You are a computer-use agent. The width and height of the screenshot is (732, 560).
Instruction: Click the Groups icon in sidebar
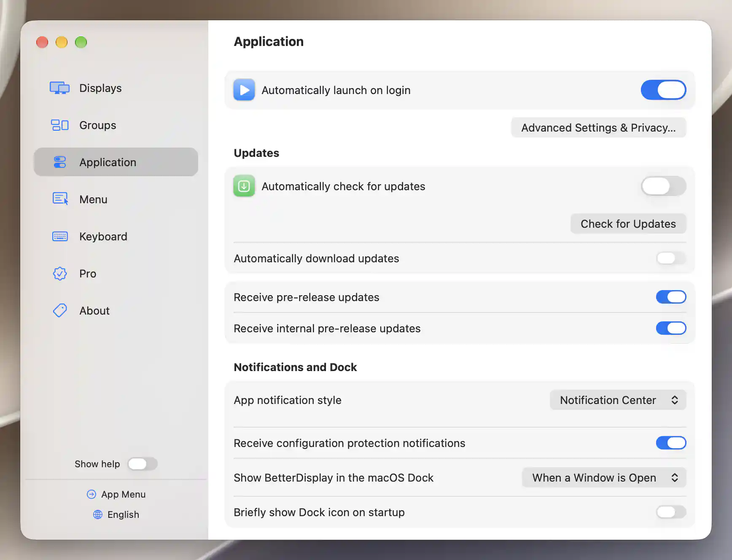tap(59, 125)
